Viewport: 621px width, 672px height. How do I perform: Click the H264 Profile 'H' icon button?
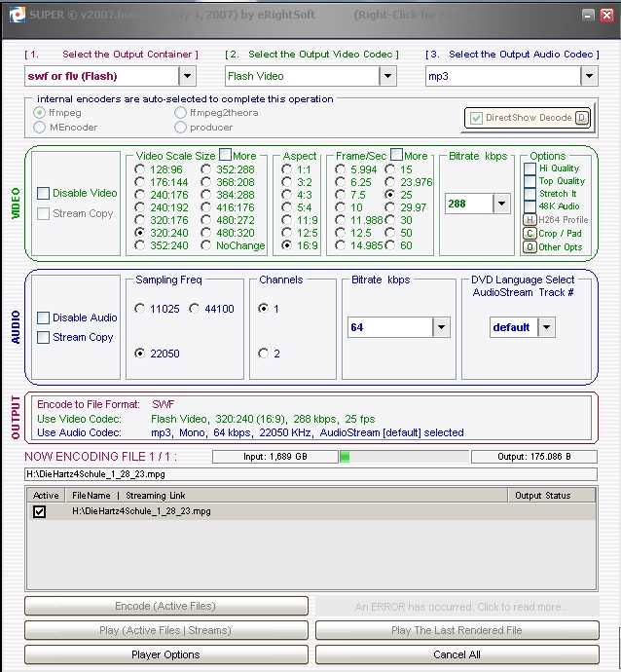pyautogui.click(x=530, y=220)
